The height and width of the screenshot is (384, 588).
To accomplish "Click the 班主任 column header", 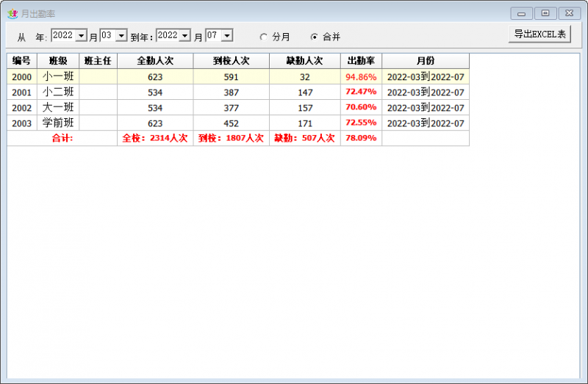I will 98,61.
